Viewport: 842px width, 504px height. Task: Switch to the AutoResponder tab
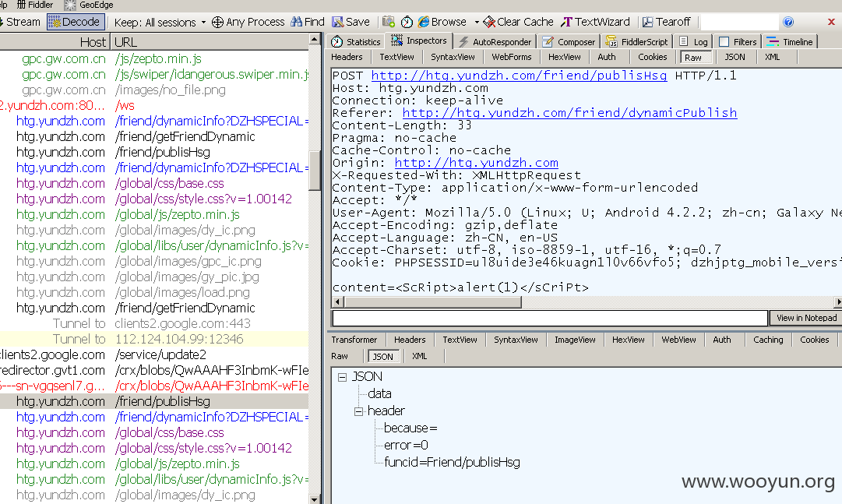pos(495,42)
